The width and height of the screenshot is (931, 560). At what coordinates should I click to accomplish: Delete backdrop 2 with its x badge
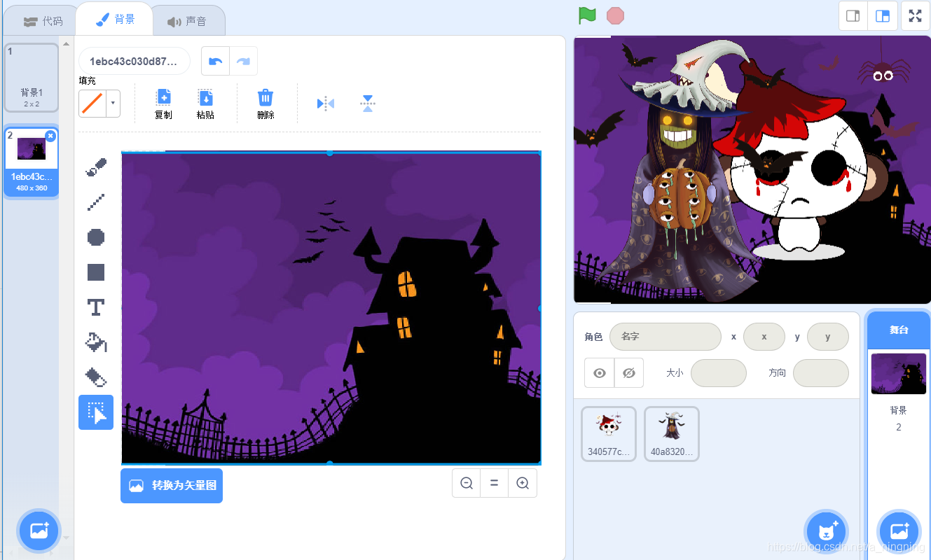coord(50,136)
